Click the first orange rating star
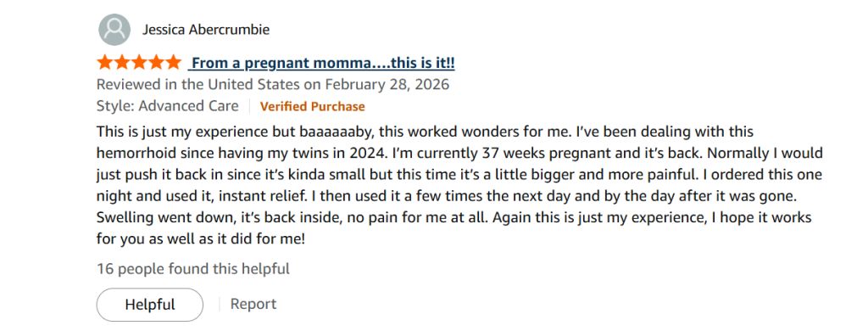The height and width of the screenshot is (331, 868). tap(104, 62)
